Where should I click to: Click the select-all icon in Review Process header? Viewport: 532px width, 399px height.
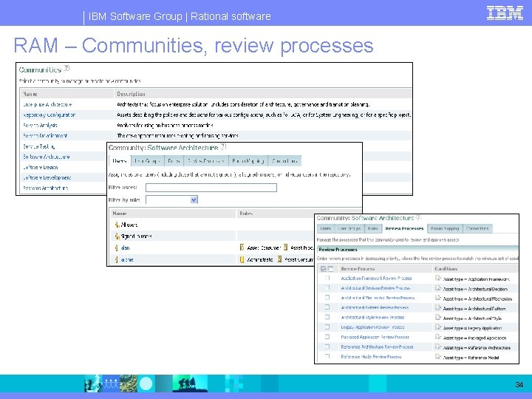(324, 269)
